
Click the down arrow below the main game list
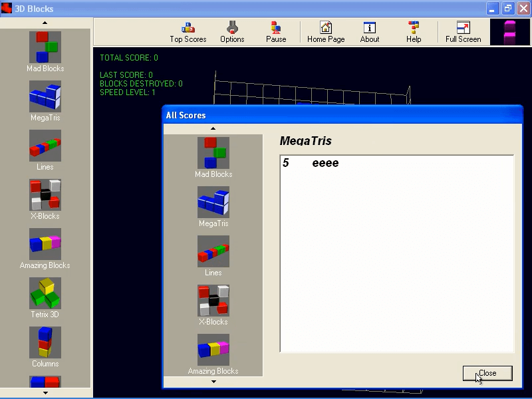pyautogui.click(x=45, y=393)
